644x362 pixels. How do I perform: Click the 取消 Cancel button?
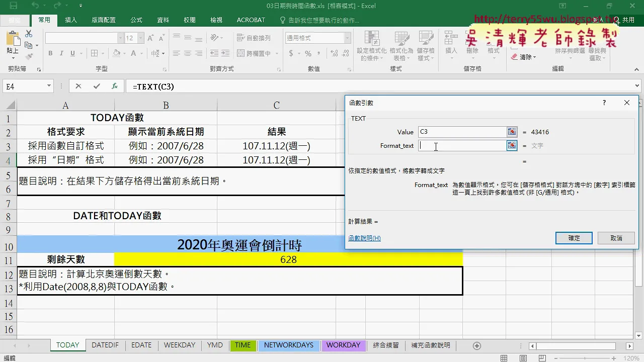point(616,238)
